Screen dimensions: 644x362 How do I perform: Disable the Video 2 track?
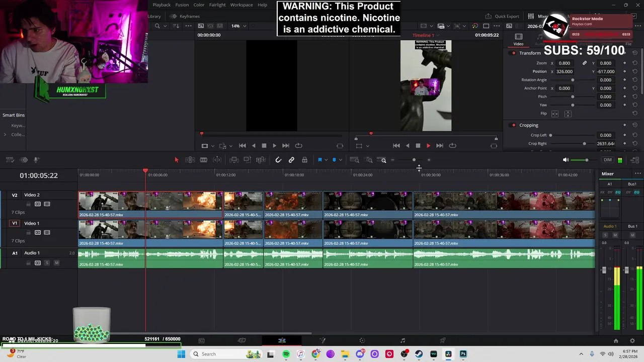click(x=47, y=204)
